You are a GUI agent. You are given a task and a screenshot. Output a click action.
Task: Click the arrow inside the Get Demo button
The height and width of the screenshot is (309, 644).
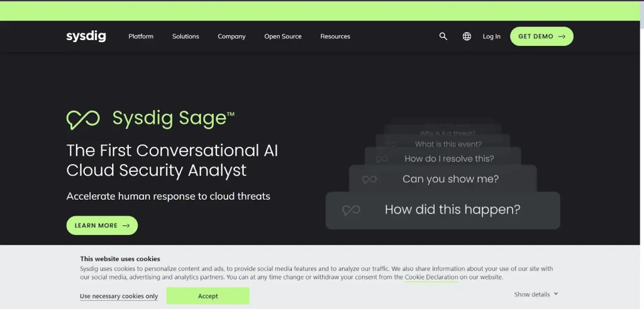click(x=562, y=36)
